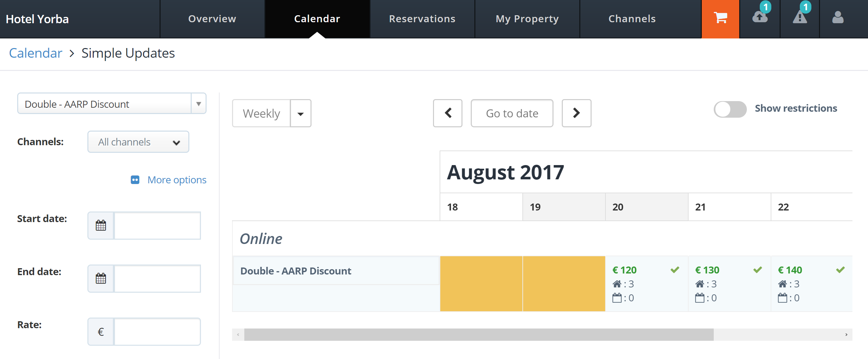Click bookings calendar icon on August 20
The height and width of the screenshot is (359, 868).
coord(617,298)
